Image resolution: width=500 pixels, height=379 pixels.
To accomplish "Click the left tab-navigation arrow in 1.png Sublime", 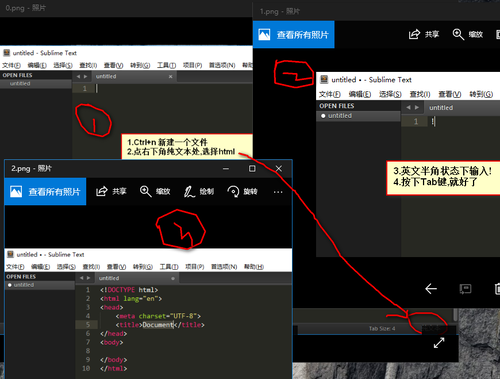I will point(408,107).
